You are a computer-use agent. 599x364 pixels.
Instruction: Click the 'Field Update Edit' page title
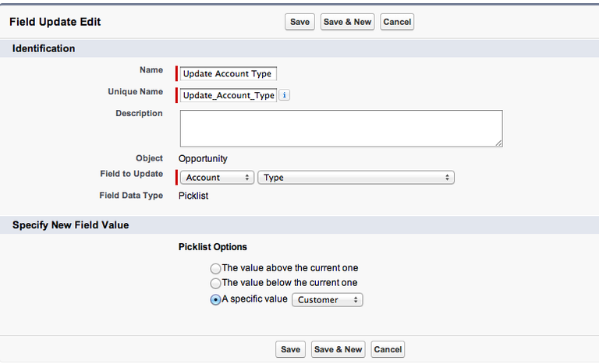coord(55,22)
